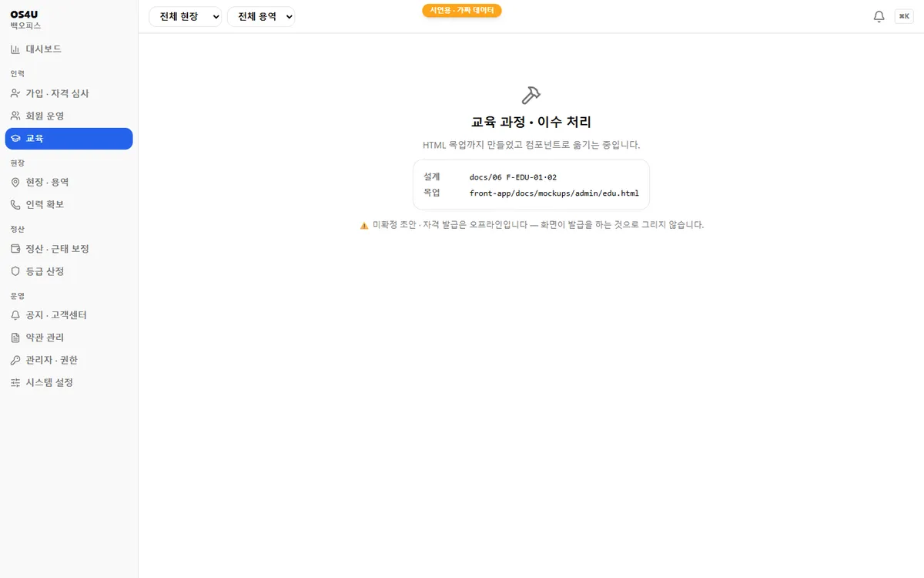Click the 시스템 설정 sliders icon
Viewport: 924px width, 578px height.
[15, 382]
